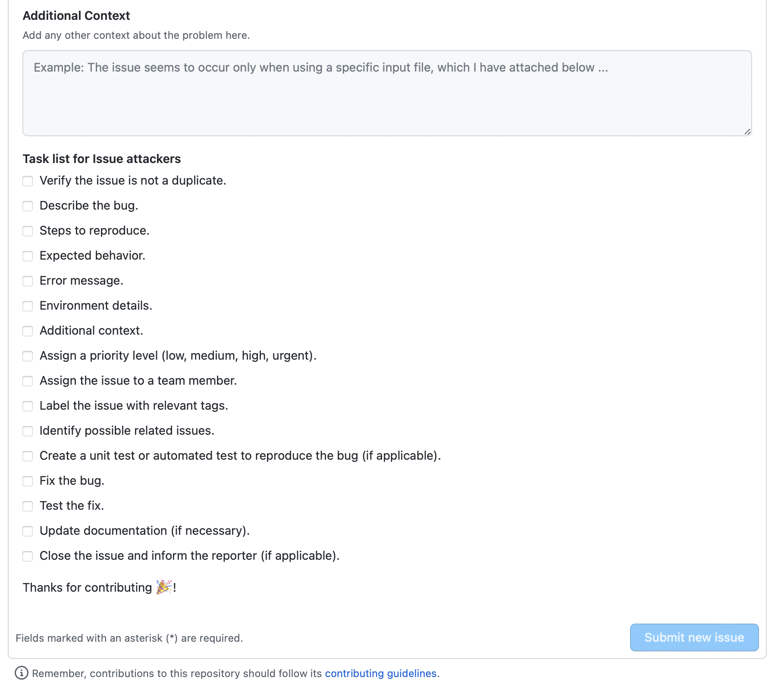
Task: Enable the 'Steps to reproduce' checkbox
Action: [x=28, y=231]
